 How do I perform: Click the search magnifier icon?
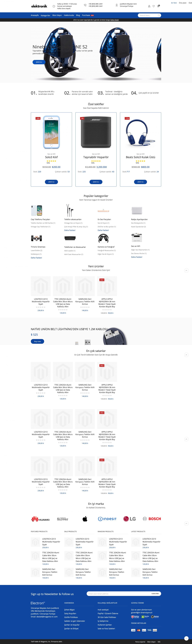tap(159, 15)
